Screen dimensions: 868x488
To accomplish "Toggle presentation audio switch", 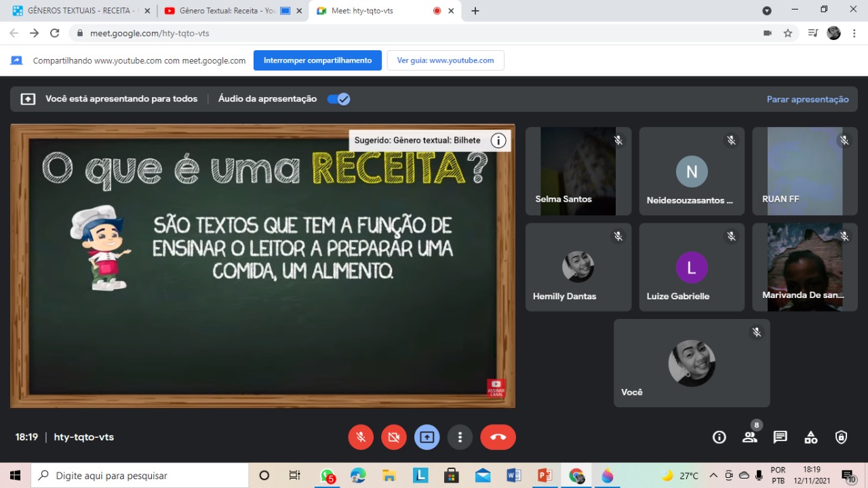I will click(x=338, y=99).
